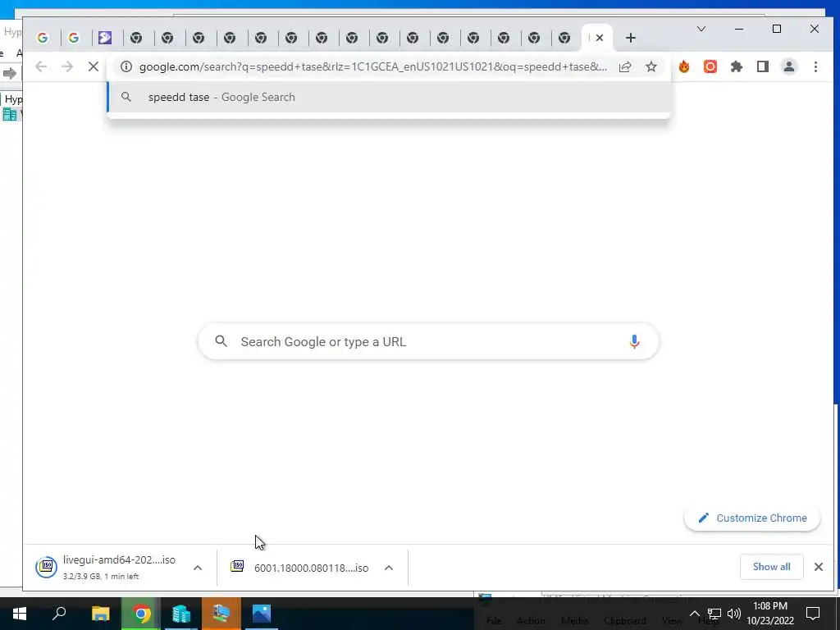Open the flame extension icon
Viewport: 840px width, 630px height.
pyautogui.click(x=684, y=67)
